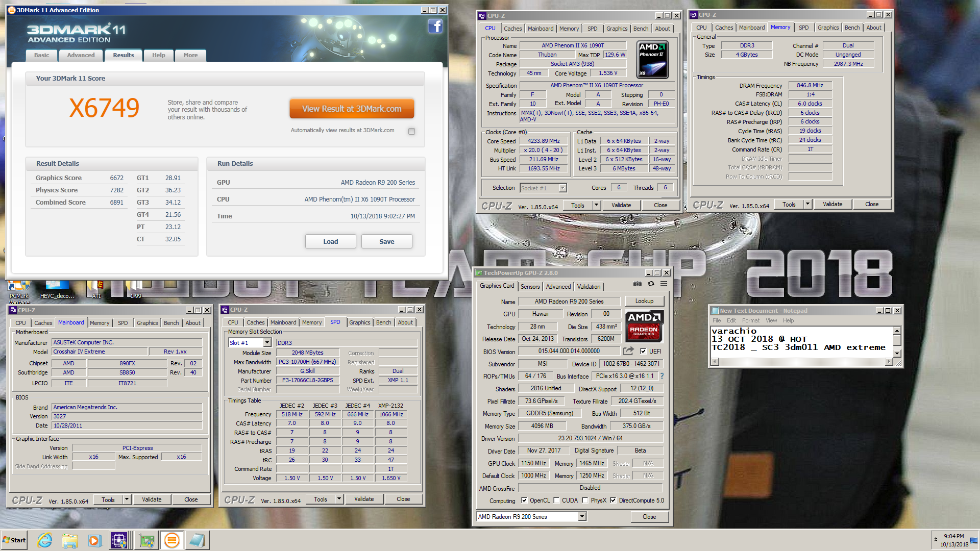This screenshot has height=551, width=980.
Task: Open the More tab in 3DMark 11
Action: (x=190, y=55)
